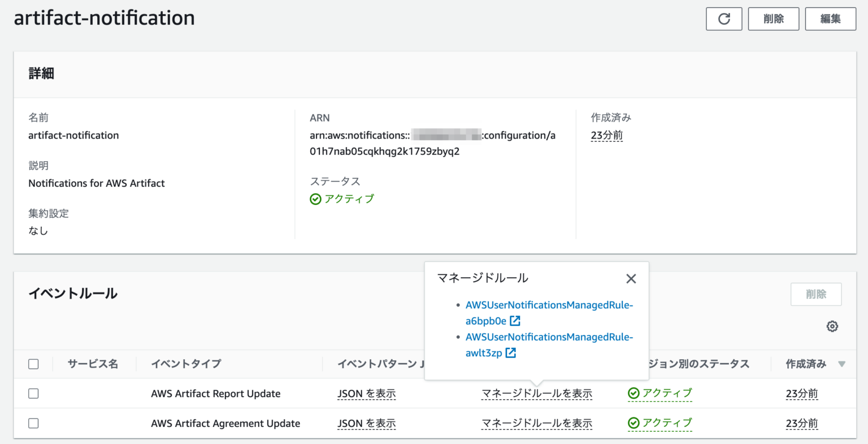The width and height of the screenshot is (868, 444).
Task: Click the AWS Artifact Agreement Update cell
Action: [x=225, y=423]
